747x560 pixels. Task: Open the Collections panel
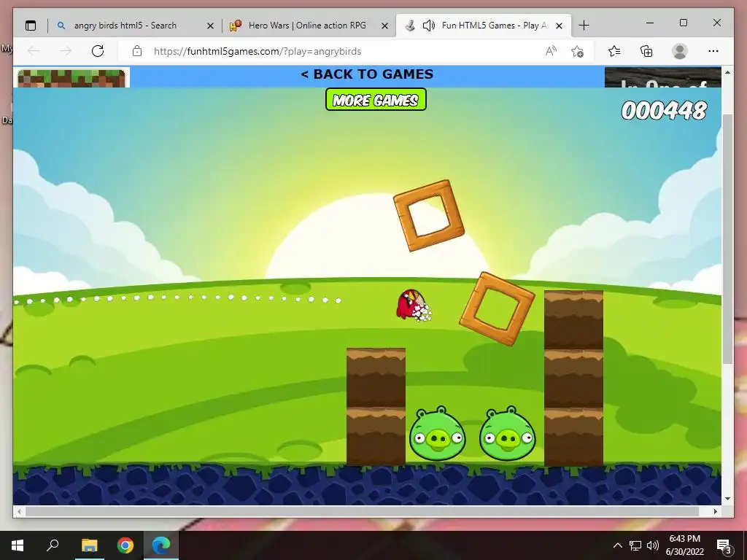pos(646,51)
